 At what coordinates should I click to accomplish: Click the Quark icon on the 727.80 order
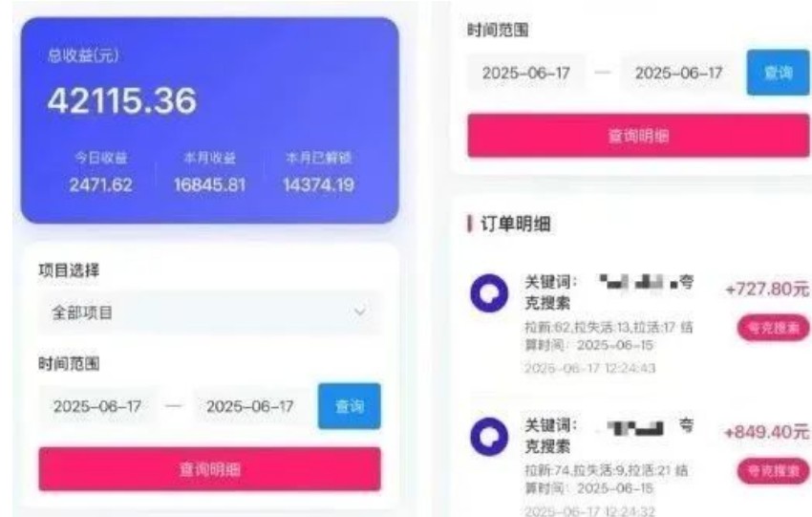[489, 293]
